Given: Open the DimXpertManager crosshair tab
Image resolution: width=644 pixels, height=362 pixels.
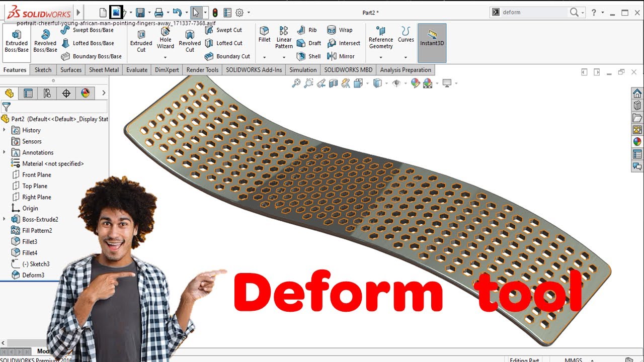Looking at the screenshot, I should pyautogui.click(x=66, y=93).
